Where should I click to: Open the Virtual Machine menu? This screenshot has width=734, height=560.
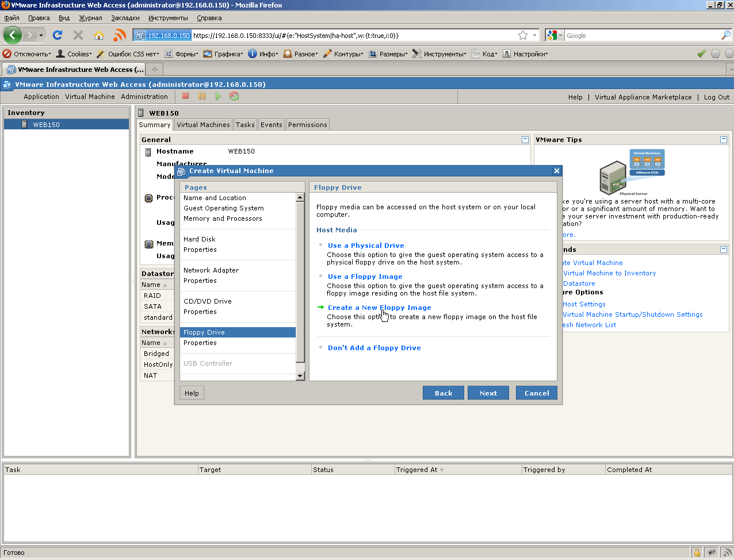tap(90, 97)
